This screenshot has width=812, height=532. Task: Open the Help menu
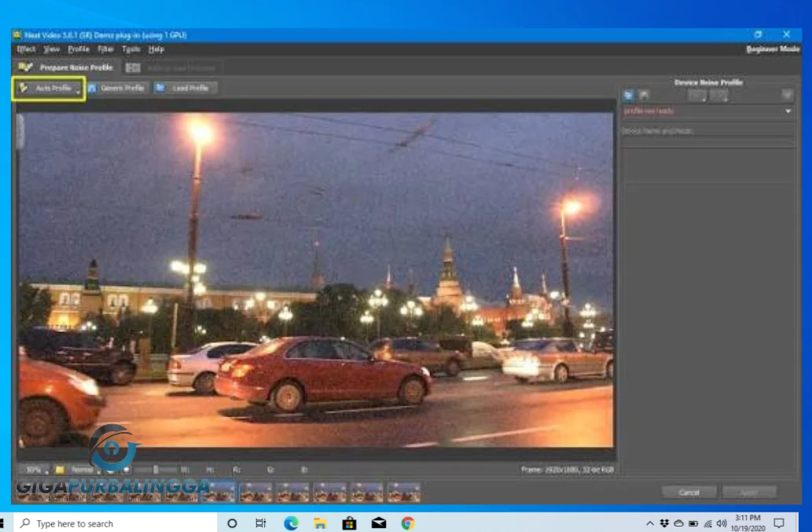click(156, 50)
